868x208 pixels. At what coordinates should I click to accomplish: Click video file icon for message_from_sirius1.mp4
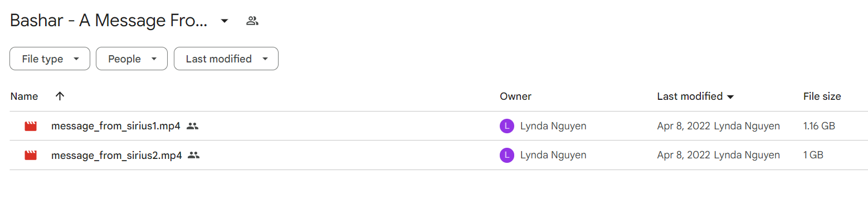click(x=31, y=126)
